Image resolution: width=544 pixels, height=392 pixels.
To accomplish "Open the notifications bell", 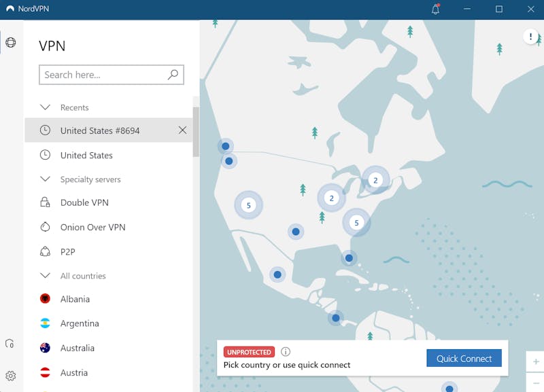I will click(x=435, y=9).
